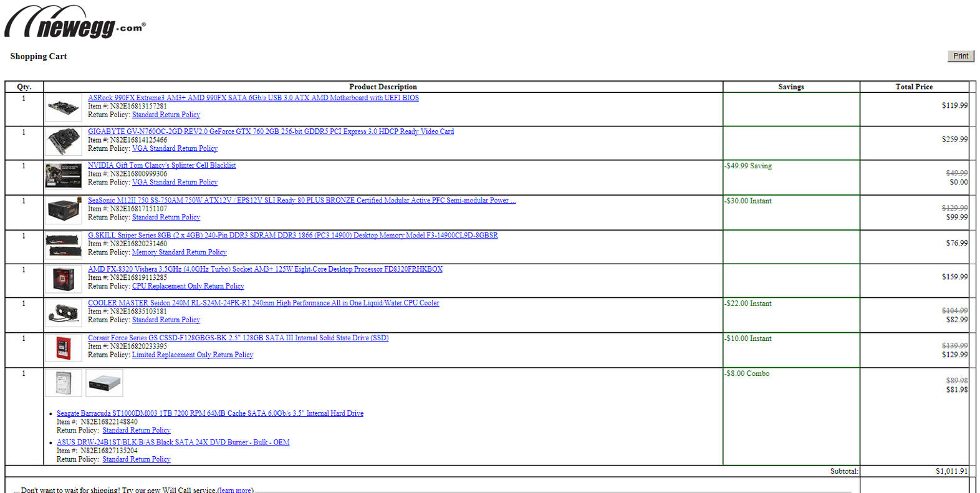This screenshot has width=980, height=493.
Task: Click the Shopping Cart heading
Action: 39,56
